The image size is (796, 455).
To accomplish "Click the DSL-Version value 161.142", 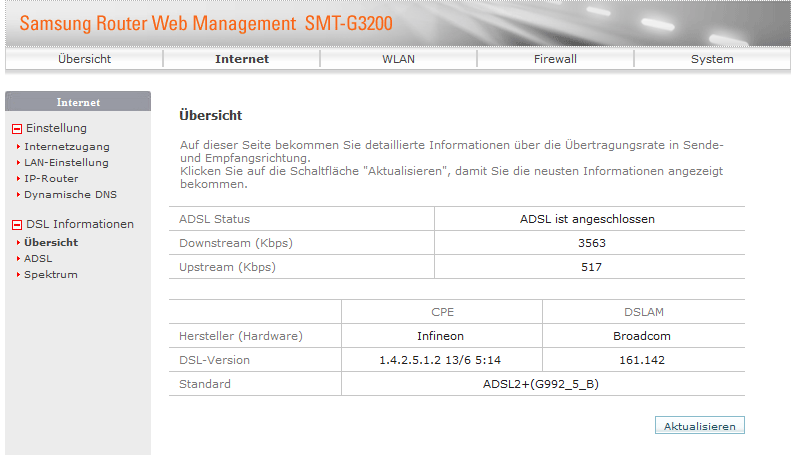I will 641,360.
